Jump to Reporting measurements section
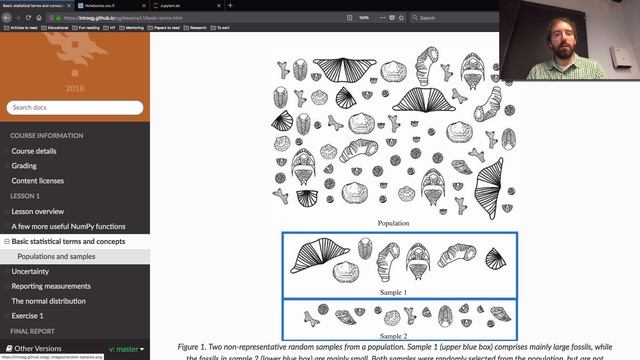 51,286
